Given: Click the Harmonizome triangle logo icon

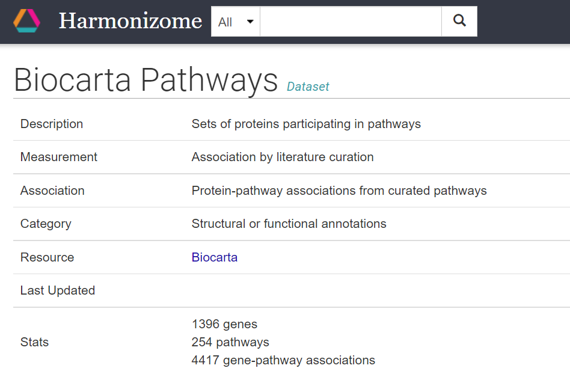Looking at the screenshot, I should point(26,20).
